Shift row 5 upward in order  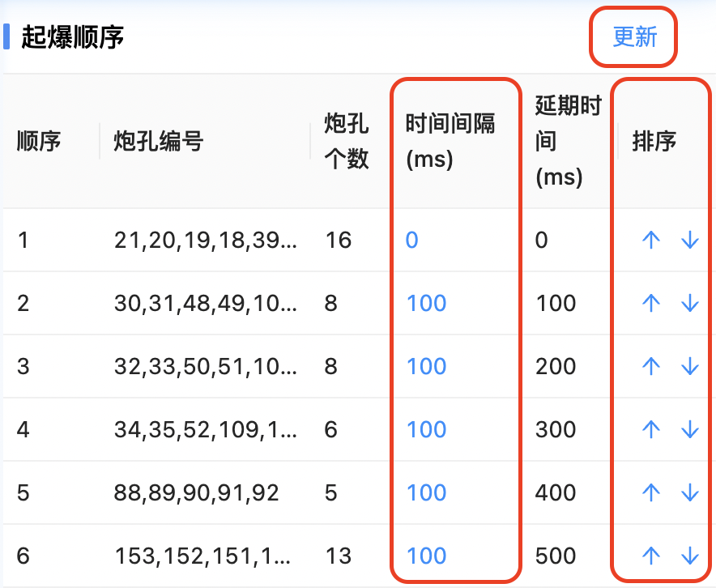[x=651, y=492]
